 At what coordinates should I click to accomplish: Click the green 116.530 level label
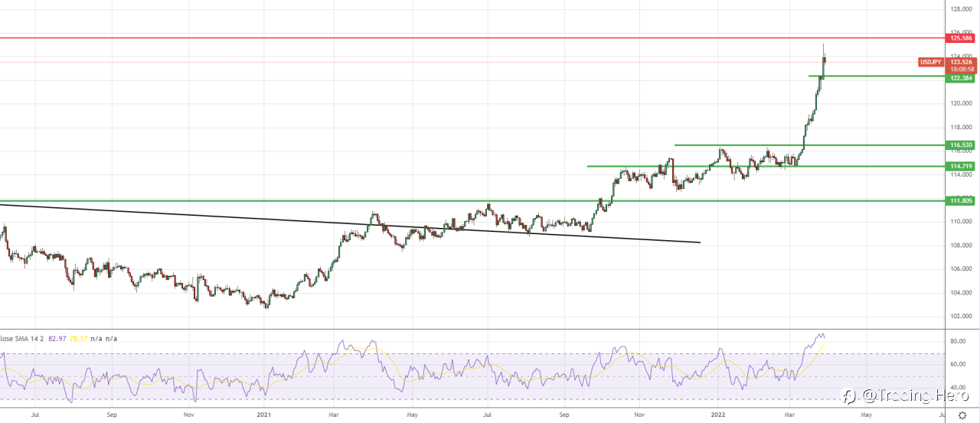tap(961, 145)
